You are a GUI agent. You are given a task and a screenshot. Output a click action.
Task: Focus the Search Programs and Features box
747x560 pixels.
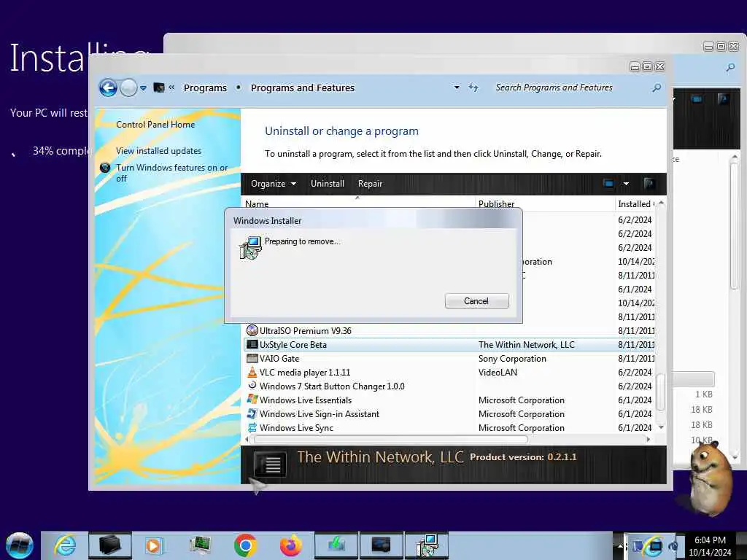pyautogui.click(x=569, y=87)
